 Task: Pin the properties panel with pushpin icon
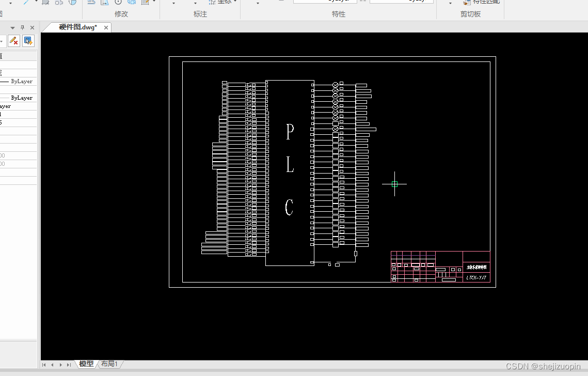(x=23, y=27)
